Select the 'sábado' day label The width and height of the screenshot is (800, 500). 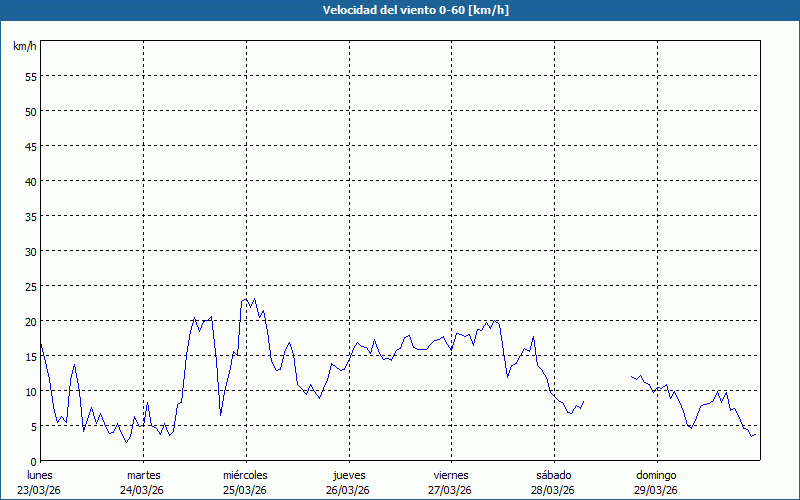(553, 475)
